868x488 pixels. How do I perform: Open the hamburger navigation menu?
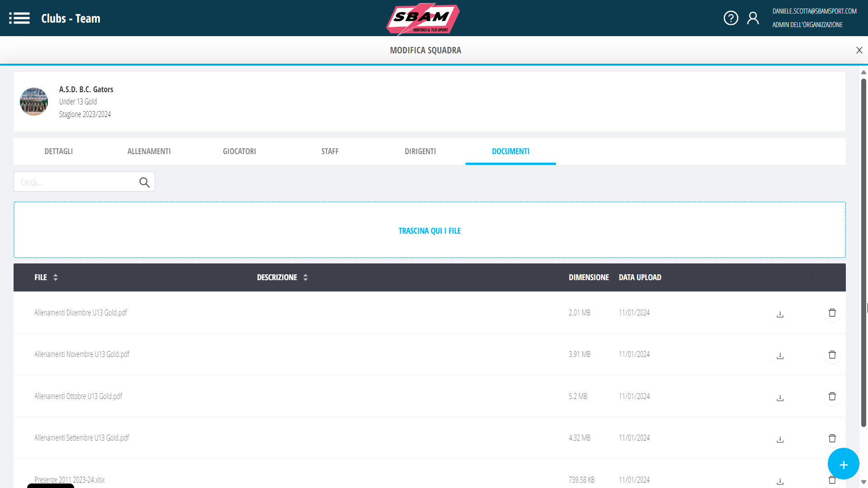19,19
